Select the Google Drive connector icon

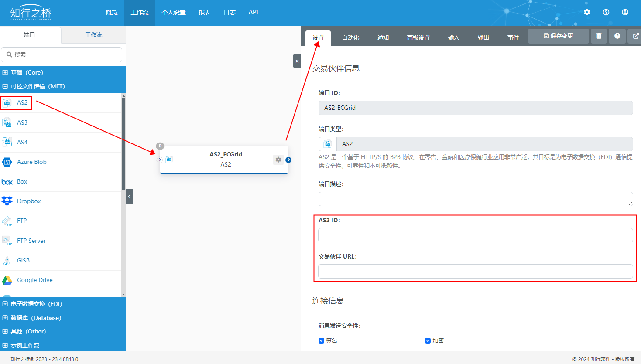[7, 280]
